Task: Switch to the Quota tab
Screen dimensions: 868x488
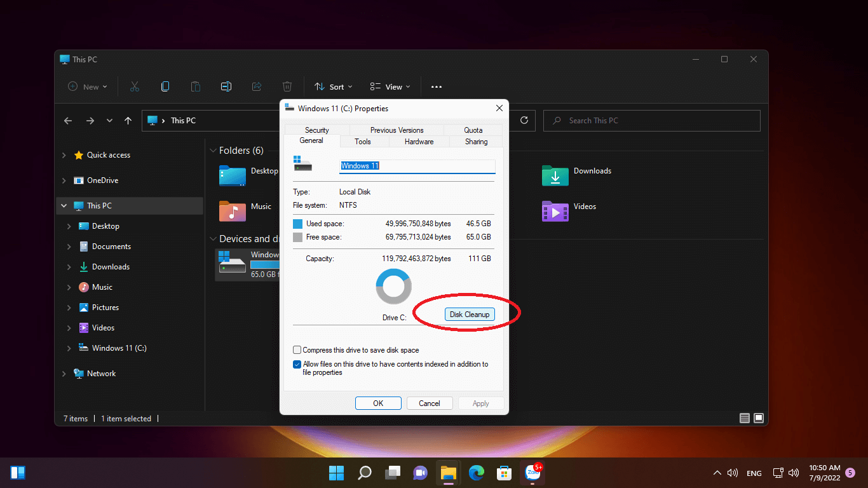Action: coord(473,130)
